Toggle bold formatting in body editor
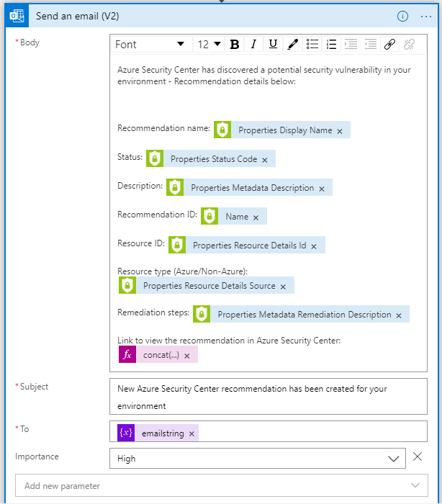 pos(235,44)
